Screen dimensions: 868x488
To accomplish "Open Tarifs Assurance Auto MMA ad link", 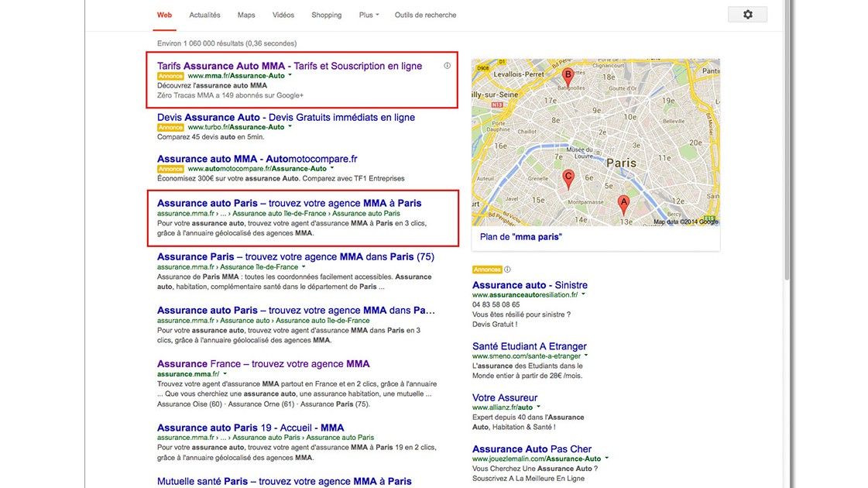I will [290, 66].
